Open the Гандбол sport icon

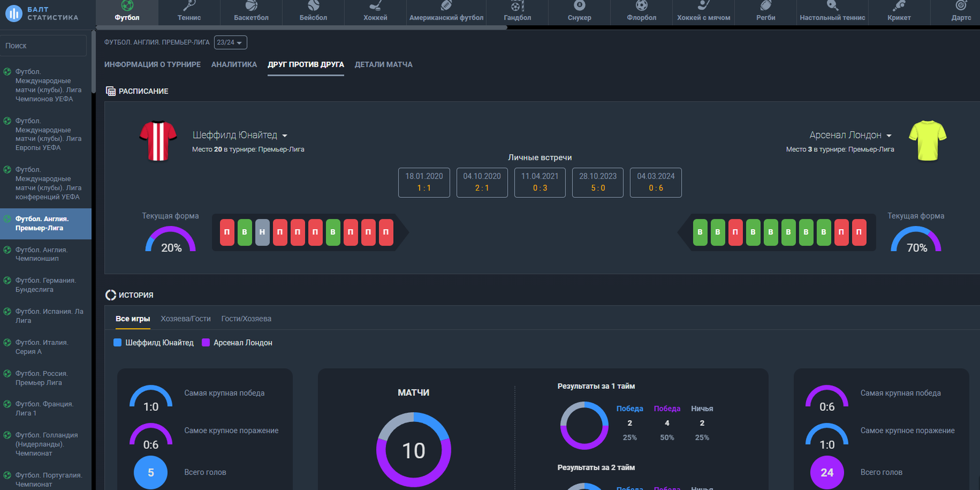(x=518, y=6)
